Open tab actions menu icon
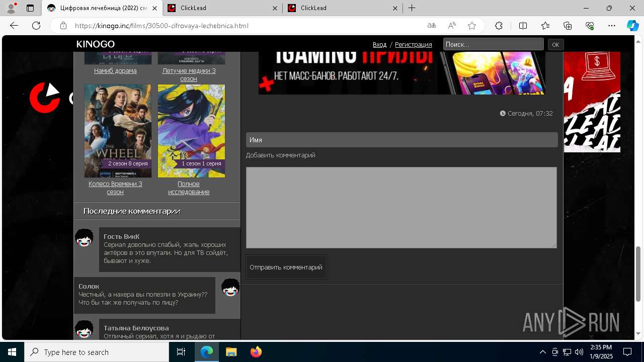644x362 pixels. (x=30, y=8)
